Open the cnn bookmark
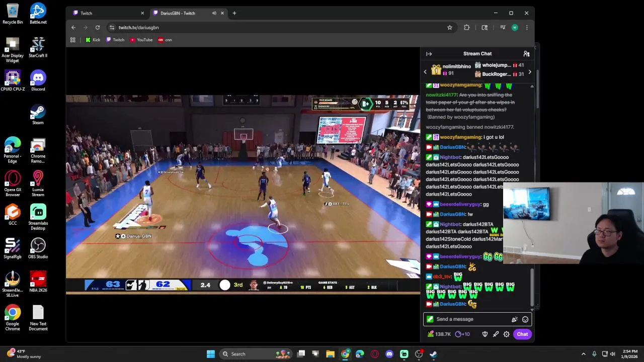The image size is (644, 362). click(165, 40)
